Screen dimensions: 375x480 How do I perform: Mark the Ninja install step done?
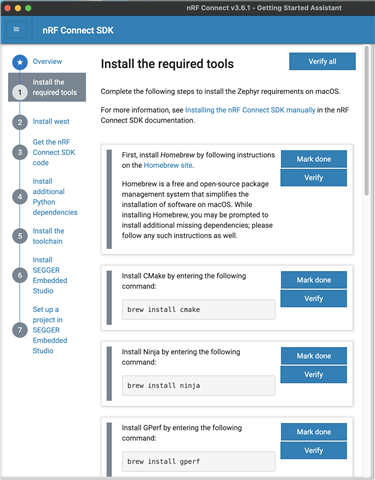point(314,356)
